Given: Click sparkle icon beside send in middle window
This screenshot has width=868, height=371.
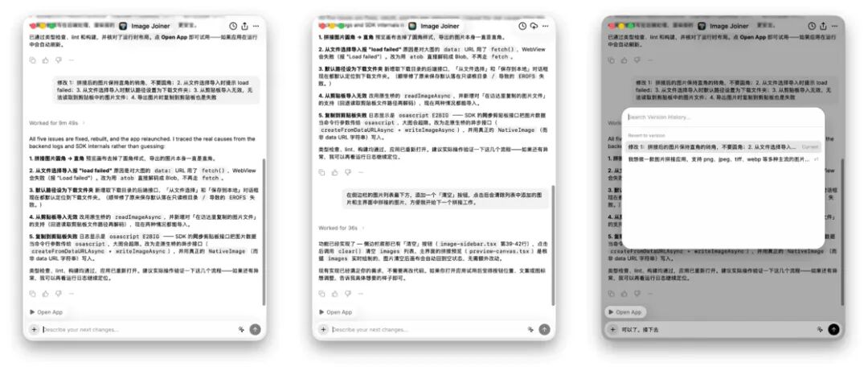Looking at the screenshot, I should point(531,329).
